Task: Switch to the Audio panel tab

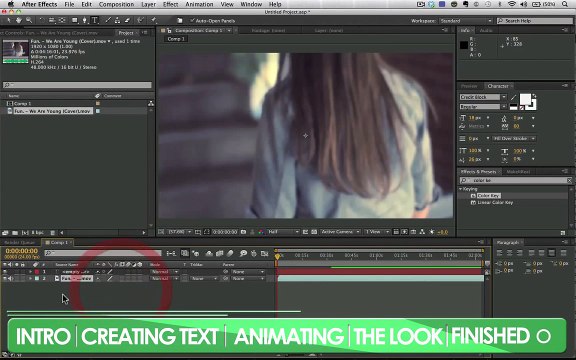Action: point(486,30)
